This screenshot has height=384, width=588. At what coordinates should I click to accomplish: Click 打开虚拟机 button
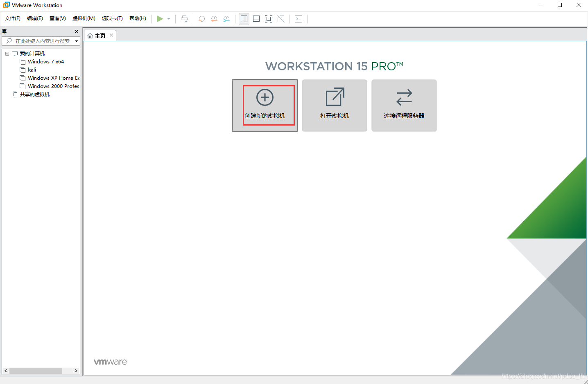click(335, 106)
